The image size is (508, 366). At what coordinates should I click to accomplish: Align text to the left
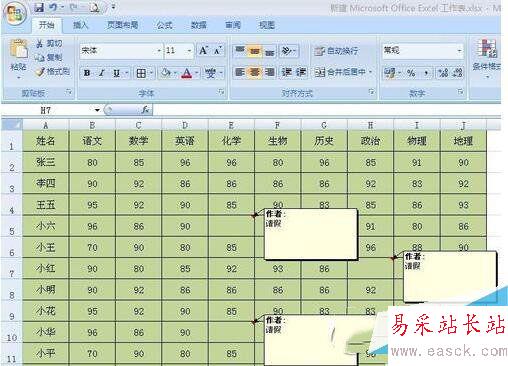tap(240, 72)
